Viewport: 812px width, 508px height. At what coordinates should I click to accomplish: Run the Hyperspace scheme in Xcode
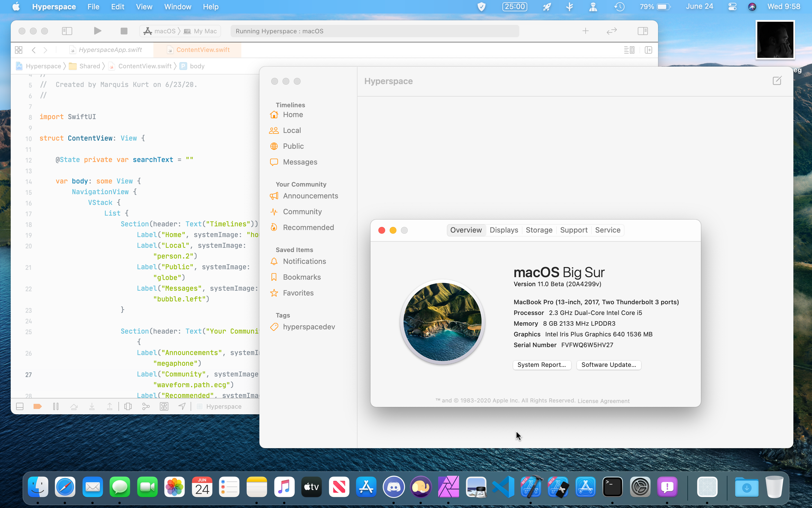97,31
